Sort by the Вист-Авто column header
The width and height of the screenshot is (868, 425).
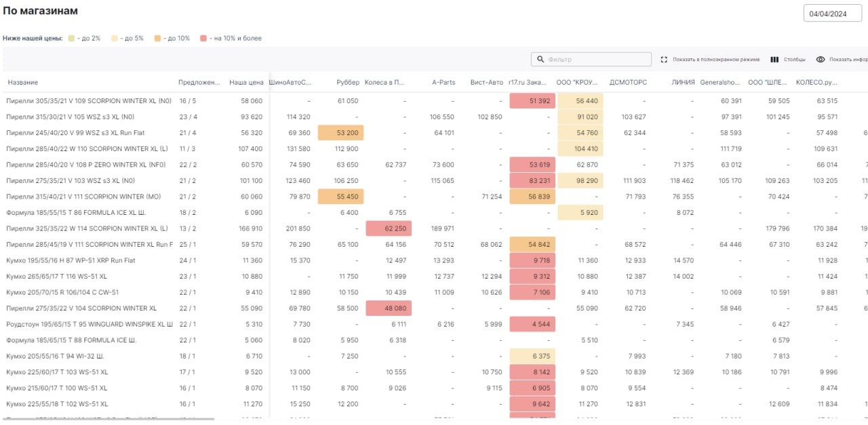point(486,83)
